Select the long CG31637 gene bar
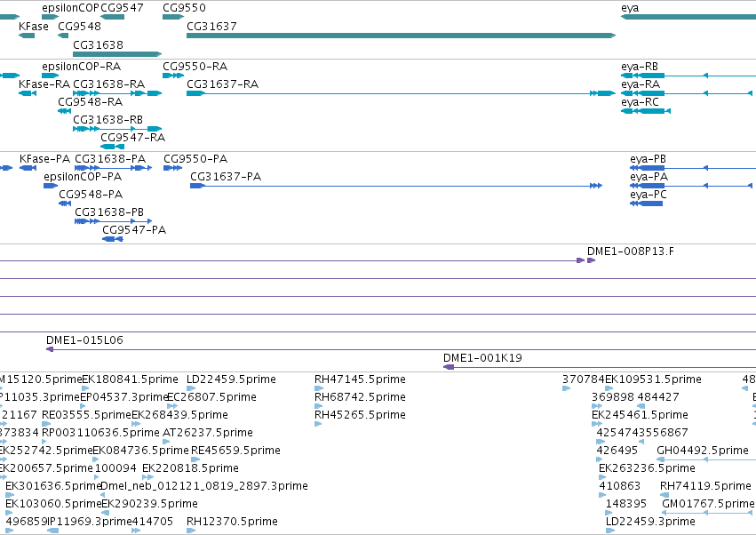The height and width of the screenshot is (535, 756). (x=402, y=36)
